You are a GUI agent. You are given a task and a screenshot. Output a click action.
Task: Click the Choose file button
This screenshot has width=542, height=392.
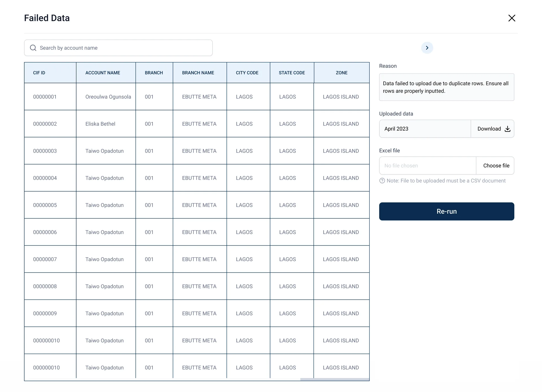pyautogui.click(x=496, y=166)
